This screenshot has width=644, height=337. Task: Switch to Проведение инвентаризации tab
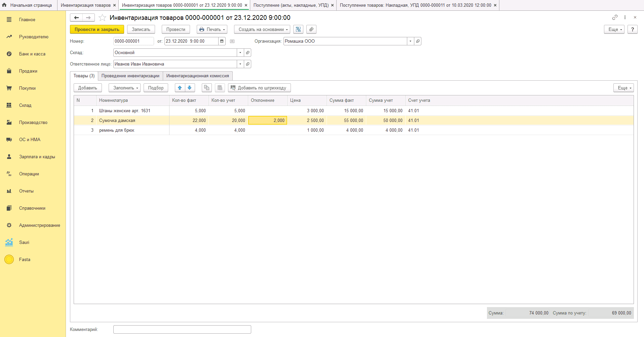click(x=130, y=76)
